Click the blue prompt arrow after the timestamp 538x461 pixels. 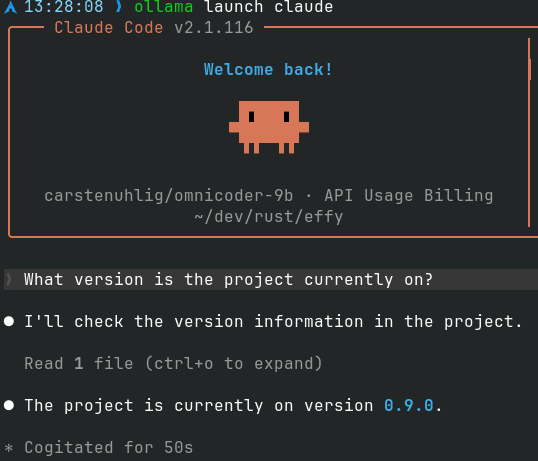(119, 7)
